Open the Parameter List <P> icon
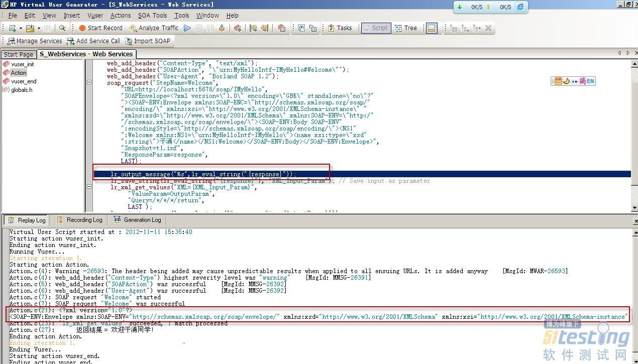Image resolution: width=638 pixels, height=364 pixels. click(301, 28)
